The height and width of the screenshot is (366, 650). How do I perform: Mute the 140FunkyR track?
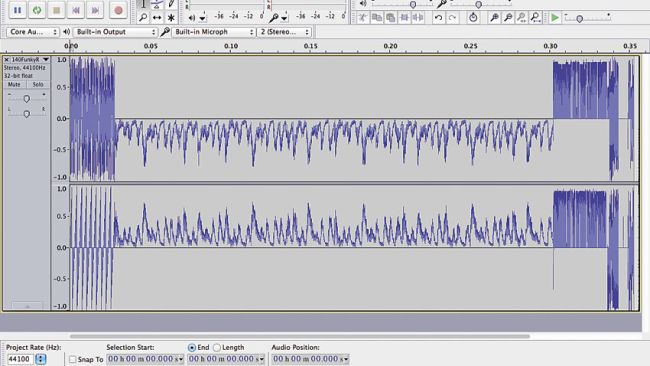[x=14, y=85]
